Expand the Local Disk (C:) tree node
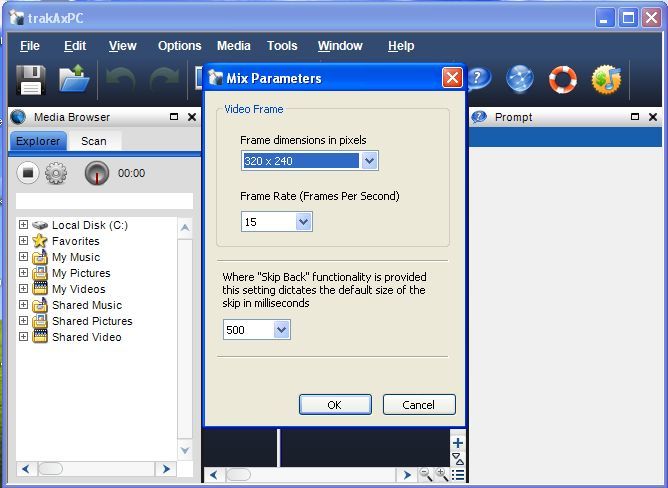Screen dimensions: 668x488 click(x=23, y=225)
